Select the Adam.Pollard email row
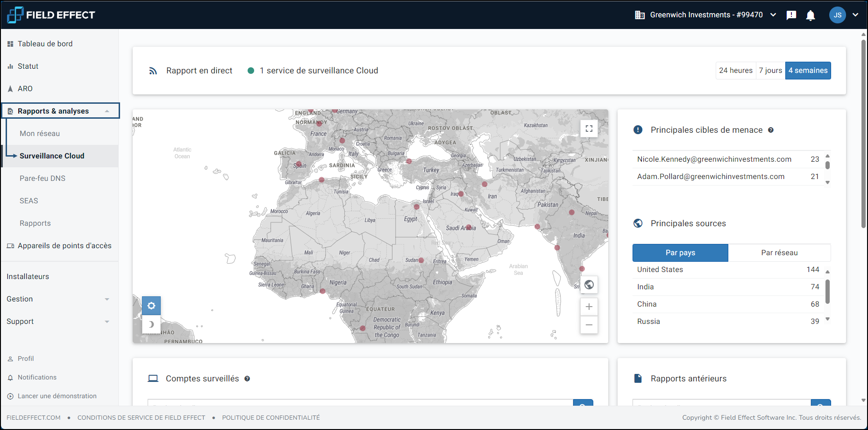The width and height of the screenshot is (868, 430). point(728,177)
